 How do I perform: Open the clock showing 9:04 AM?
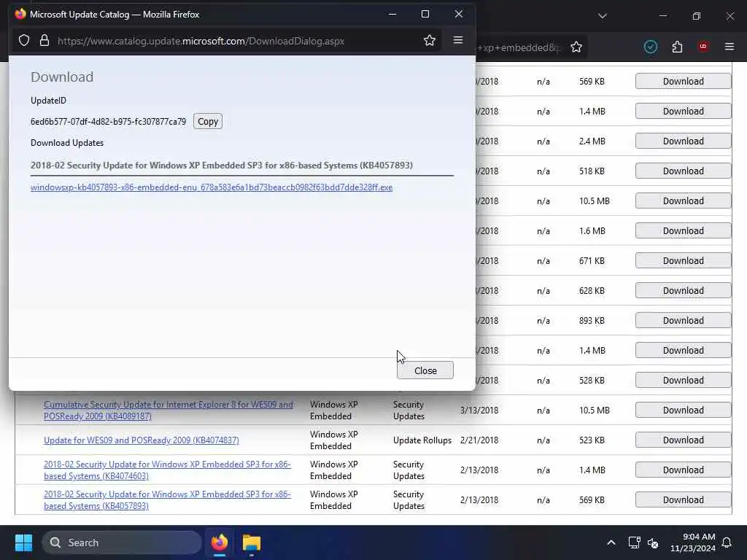pos(693,542)
